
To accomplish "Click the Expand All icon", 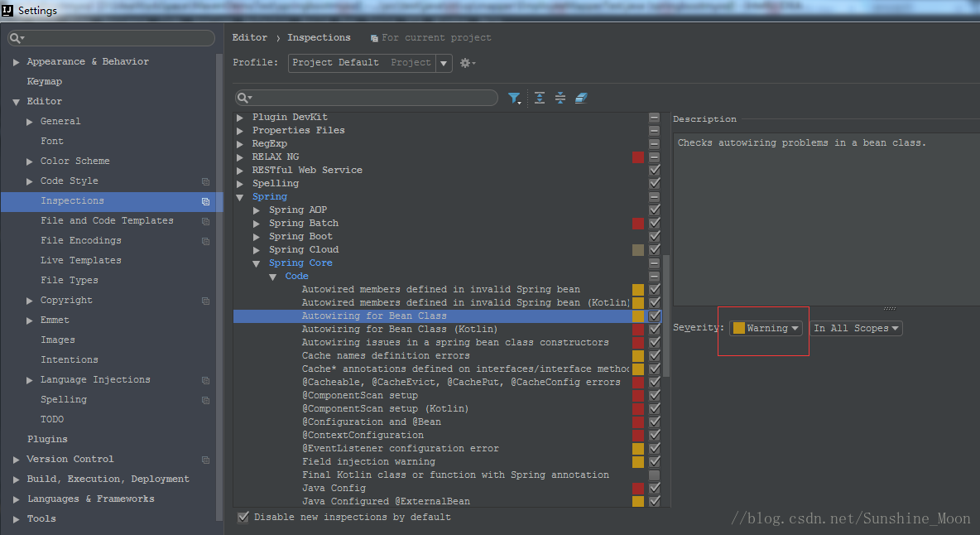I will click(x=540, y=98).
